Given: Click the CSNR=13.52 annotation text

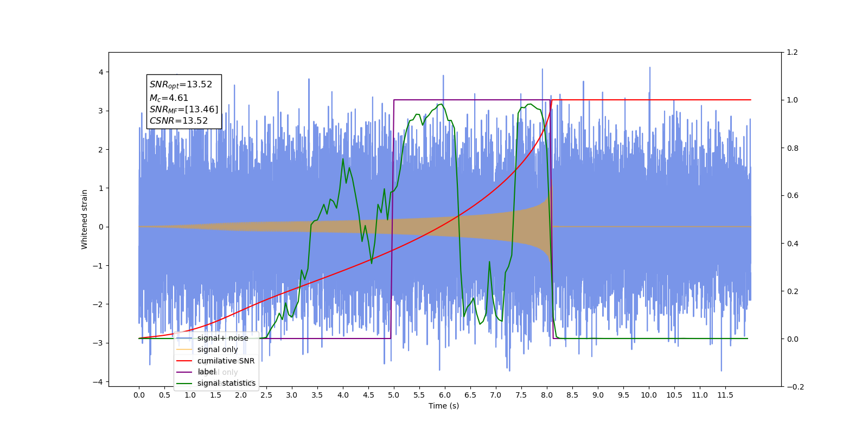Looking at the screenshot, I should tap(178, 121).
